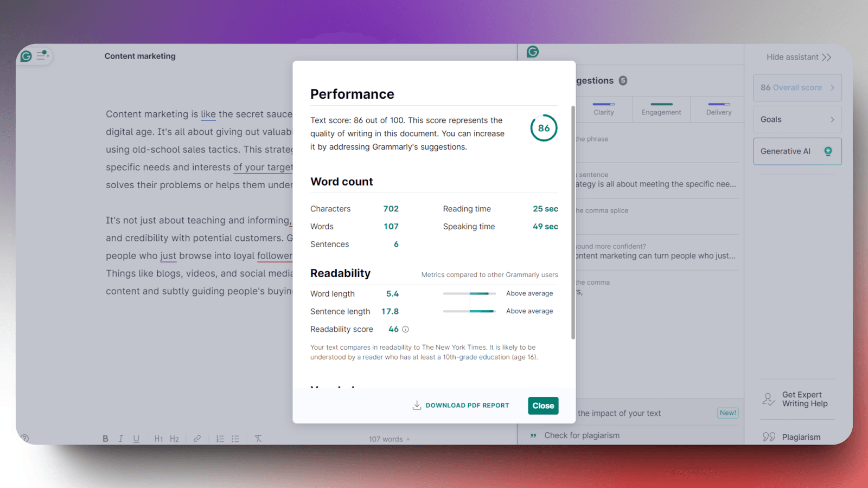Apply Underline formatting in bottom toolbar

pyautogui.click(x=136, y=439)
